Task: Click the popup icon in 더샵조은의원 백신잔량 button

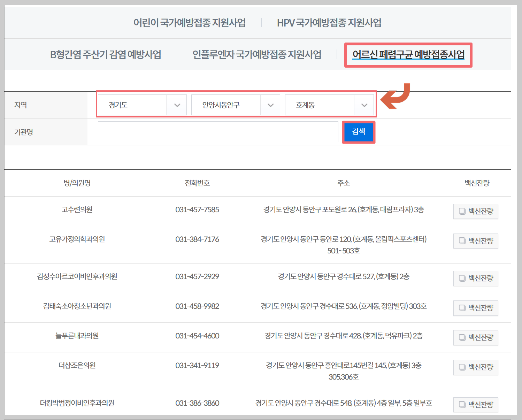Action: click(x=462, y=367)
